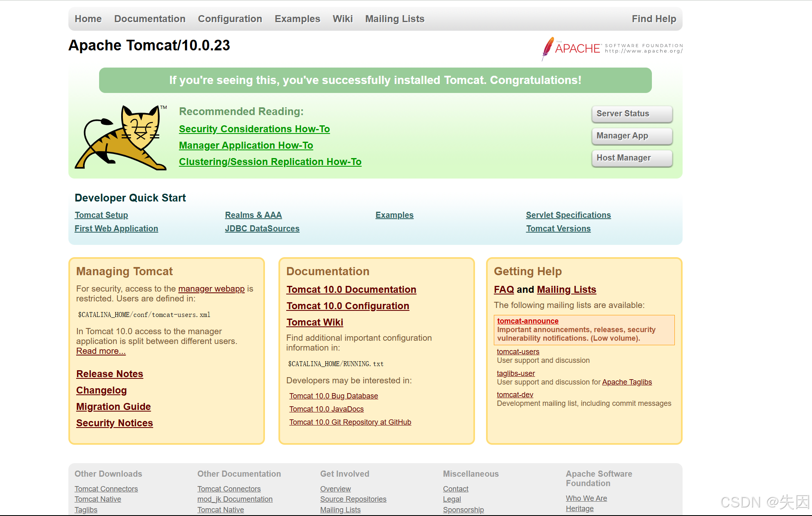Open Tomcat 10.0 Bug Database link
The image size is (812, 516).
click(x=334, y=396)
